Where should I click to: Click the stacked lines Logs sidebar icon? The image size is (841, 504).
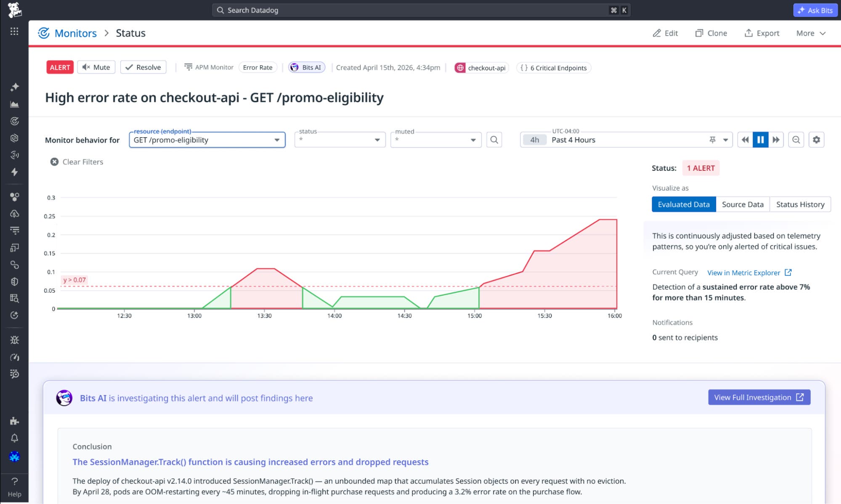[x=14, y=231]
